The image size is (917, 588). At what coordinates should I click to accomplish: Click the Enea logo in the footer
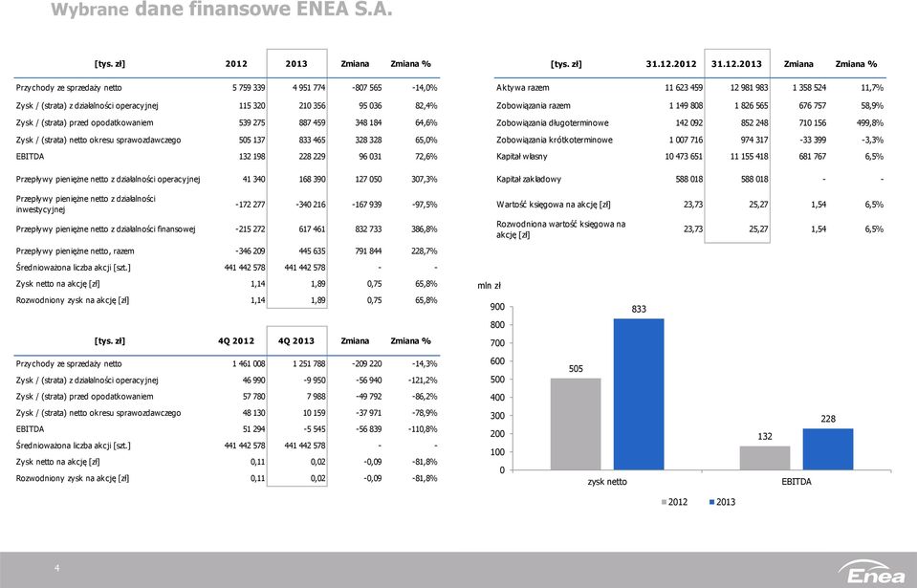click(872, 572)
